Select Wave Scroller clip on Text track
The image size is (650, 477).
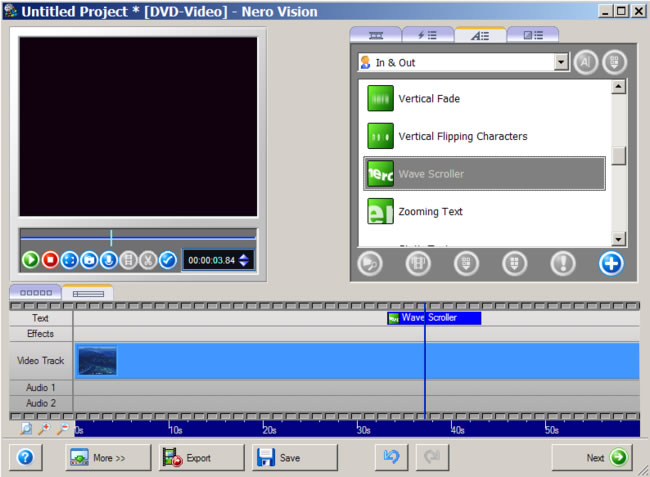point(434,318)
